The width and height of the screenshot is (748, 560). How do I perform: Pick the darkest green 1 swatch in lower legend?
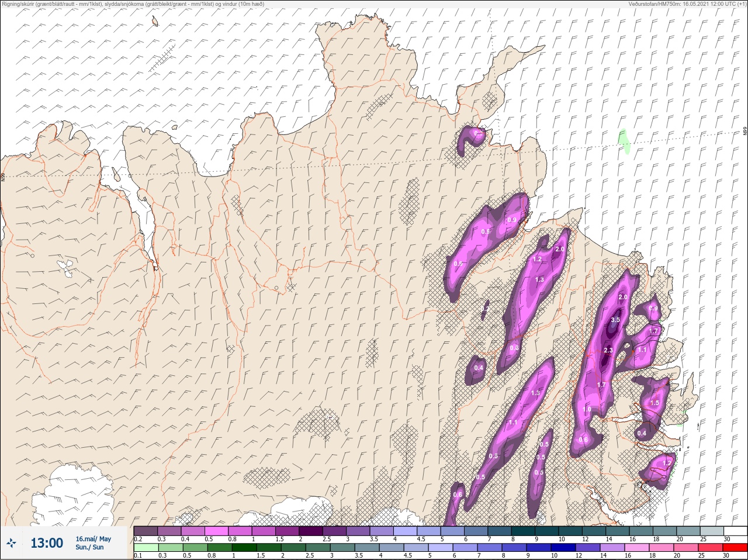point(244,548)
